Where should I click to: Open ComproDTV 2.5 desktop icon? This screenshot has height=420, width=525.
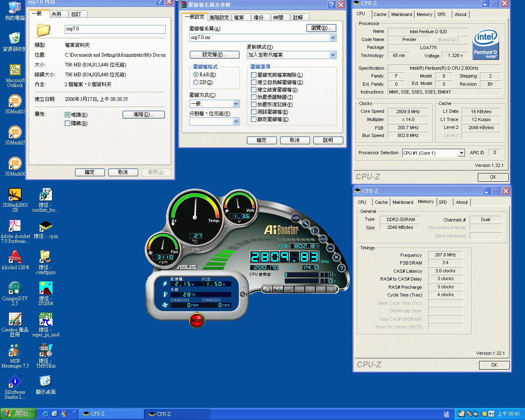15,293
